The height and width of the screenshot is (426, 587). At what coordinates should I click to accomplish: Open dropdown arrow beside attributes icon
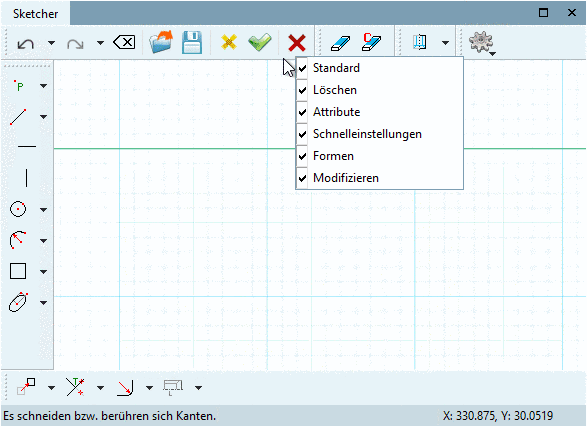(x=445, y=43)
